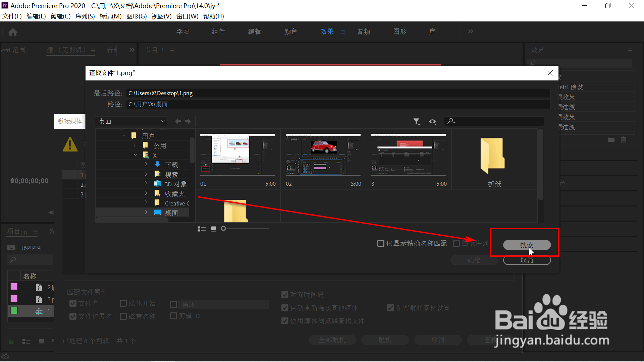This screenshot has width=644, height=362.
Task: Switch to 音频 workspace tab
Action: 364,32
